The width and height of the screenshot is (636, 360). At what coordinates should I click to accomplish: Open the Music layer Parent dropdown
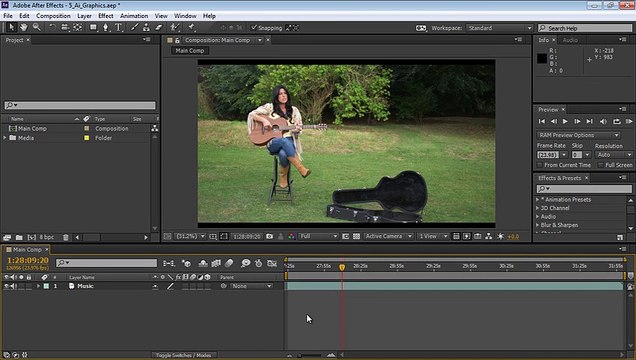[x=251, y=286]
